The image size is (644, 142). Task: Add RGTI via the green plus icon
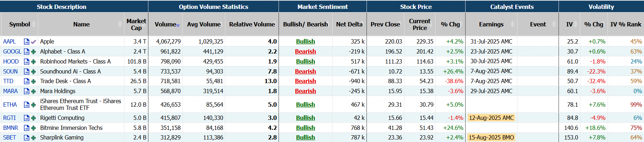[x=34, y=118]
